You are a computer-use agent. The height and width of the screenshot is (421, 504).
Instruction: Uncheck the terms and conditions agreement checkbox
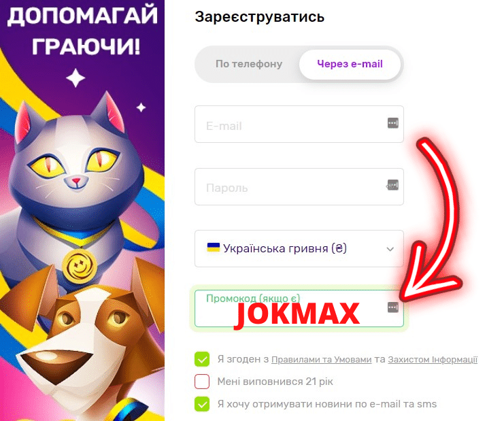coord(202,359)
